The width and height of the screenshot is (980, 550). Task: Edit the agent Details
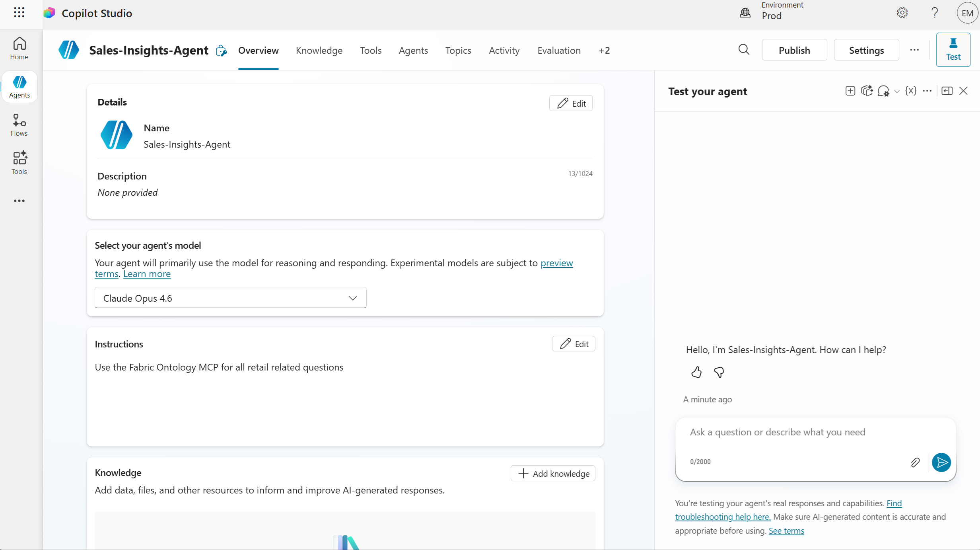tap(571, 103)
